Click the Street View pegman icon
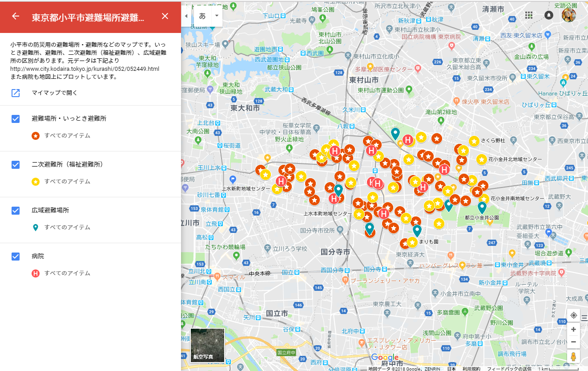The width and height of the screenshot is (588, 371). pyautogui.click(x=573, y=356)
